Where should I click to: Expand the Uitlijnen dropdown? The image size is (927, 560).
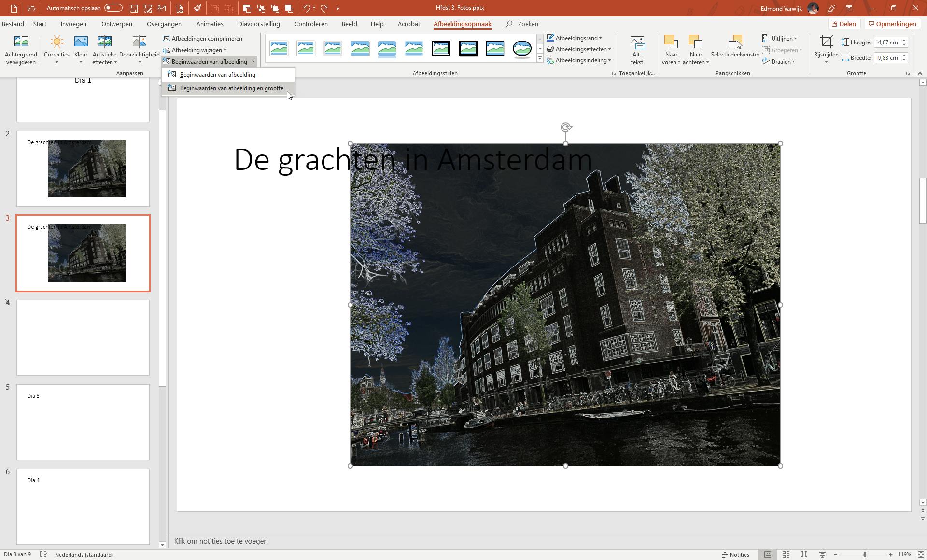click(x=780, y=39)
